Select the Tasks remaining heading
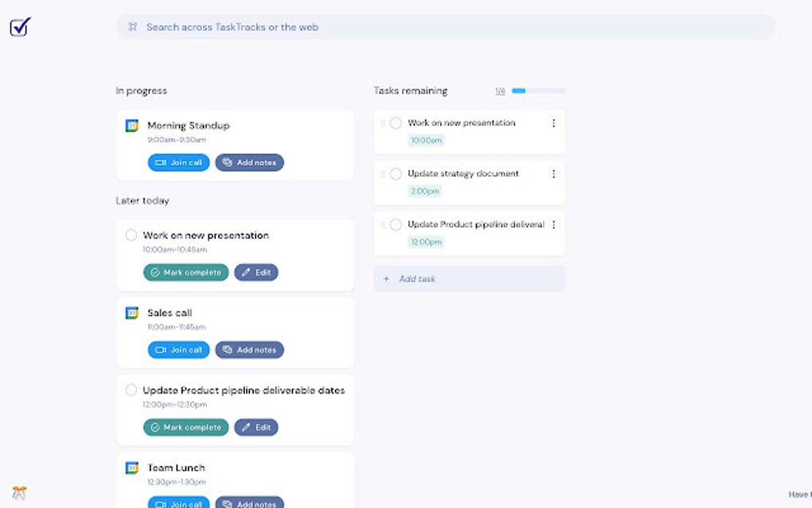This screenshot has height=508, width=812. click(410, 90)
